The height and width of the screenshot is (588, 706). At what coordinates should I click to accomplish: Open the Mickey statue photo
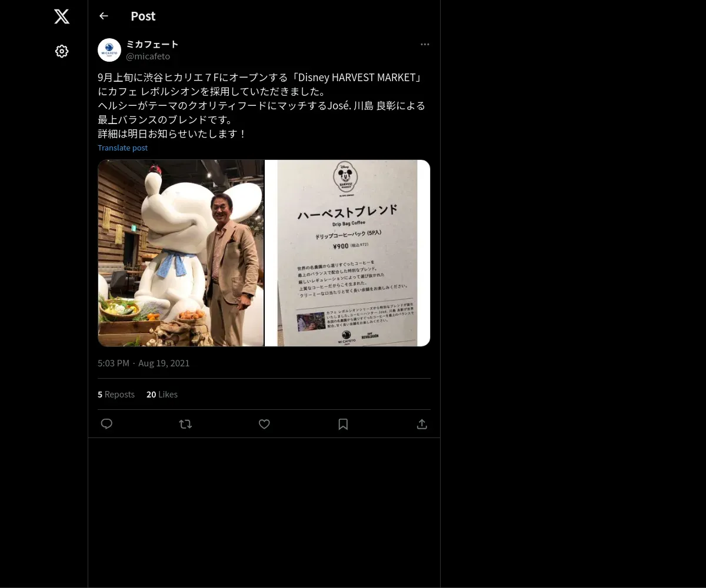[181, 253]
